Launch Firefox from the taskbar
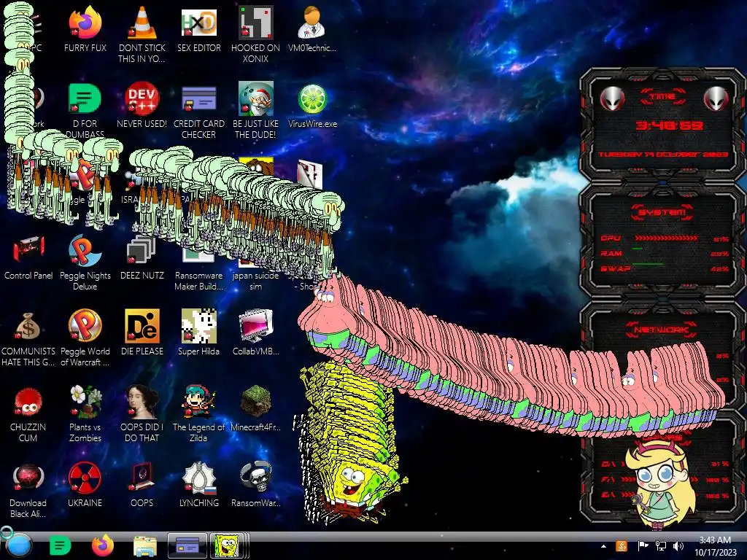 102,545
